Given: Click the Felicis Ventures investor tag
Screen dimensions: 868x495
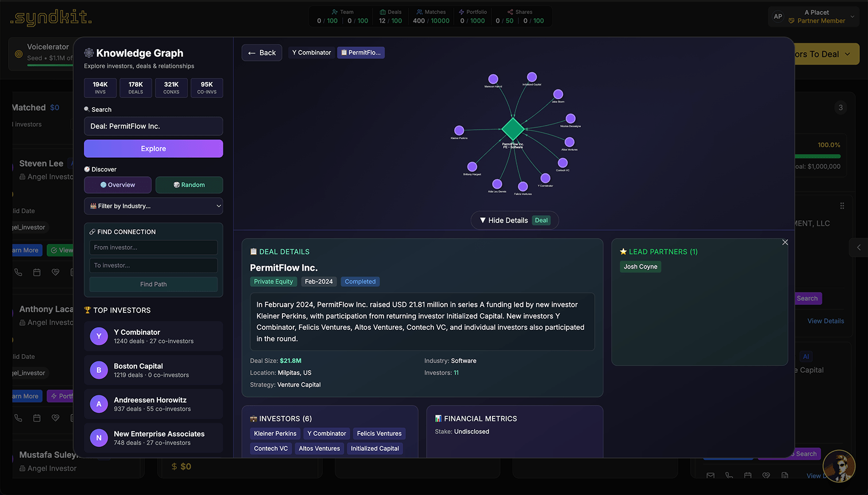Looking at the screenshot, I should coord(379,434).
